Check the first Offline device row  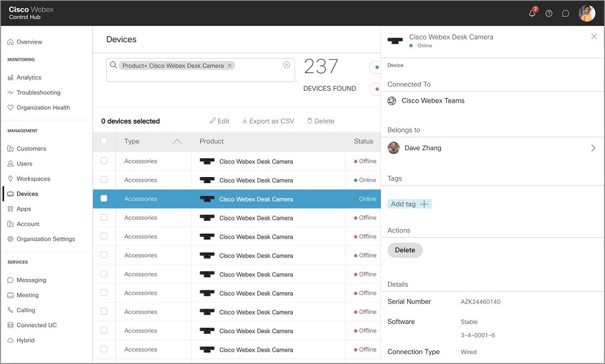coord(103,161)
